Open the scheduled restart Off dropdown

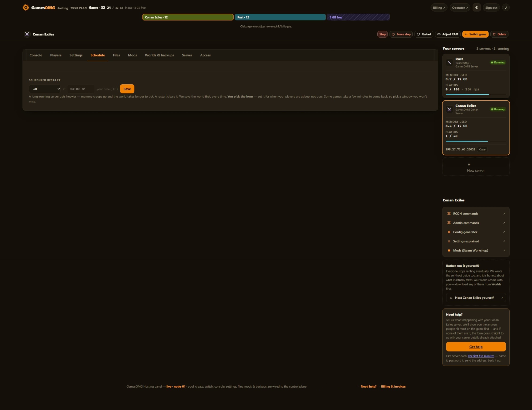[x=45, y=89]
